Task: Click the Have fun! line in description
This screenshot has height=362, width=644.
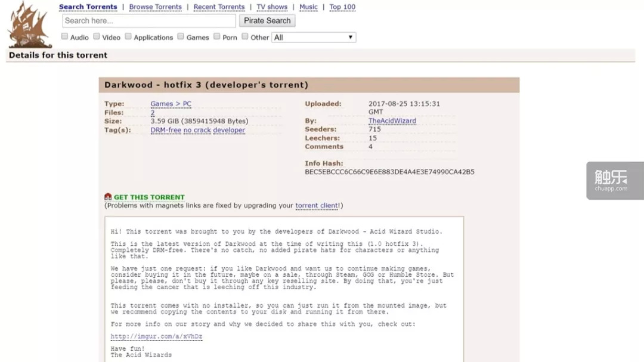Action: pyautogui.click(x=128, y=348)
